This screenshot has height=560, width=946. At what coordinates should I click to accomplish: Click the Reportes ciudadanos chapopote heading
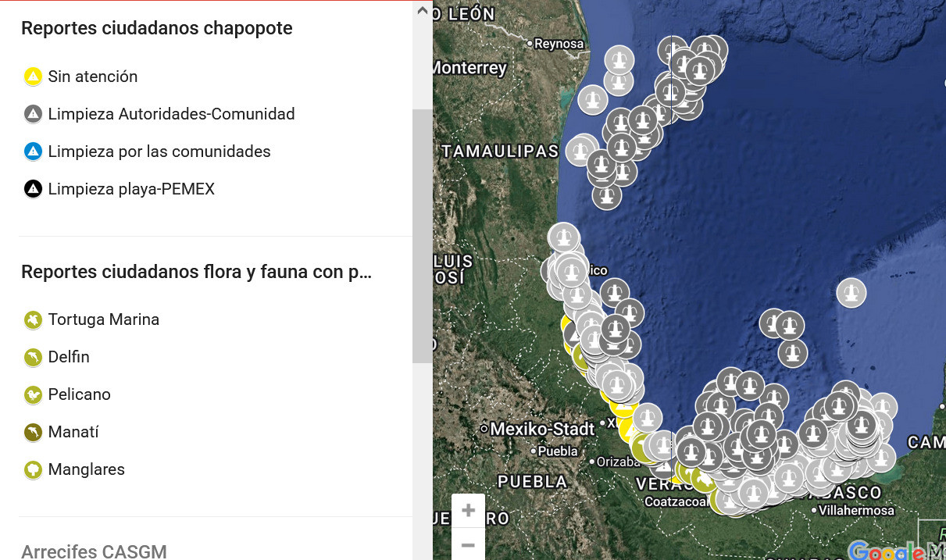(157, 28)
